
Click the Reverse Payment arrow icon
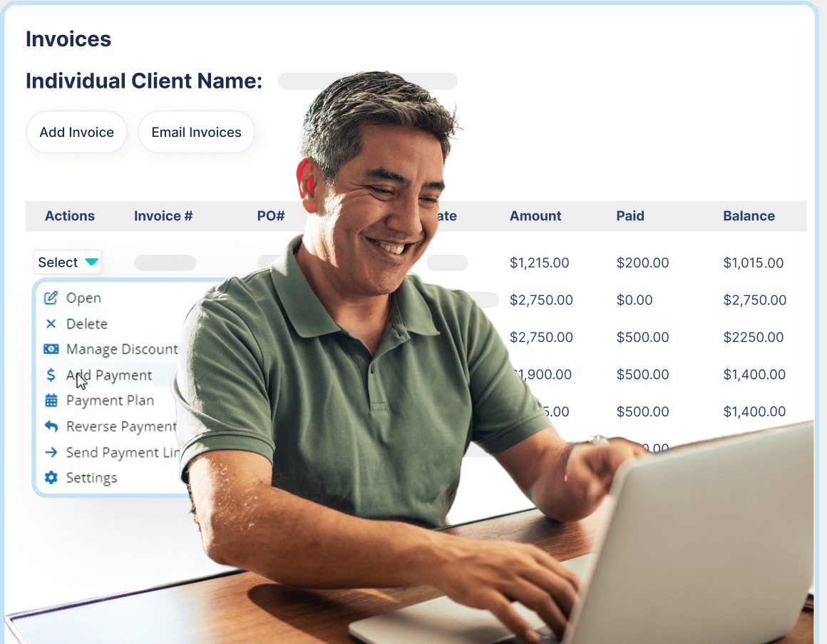51,426
